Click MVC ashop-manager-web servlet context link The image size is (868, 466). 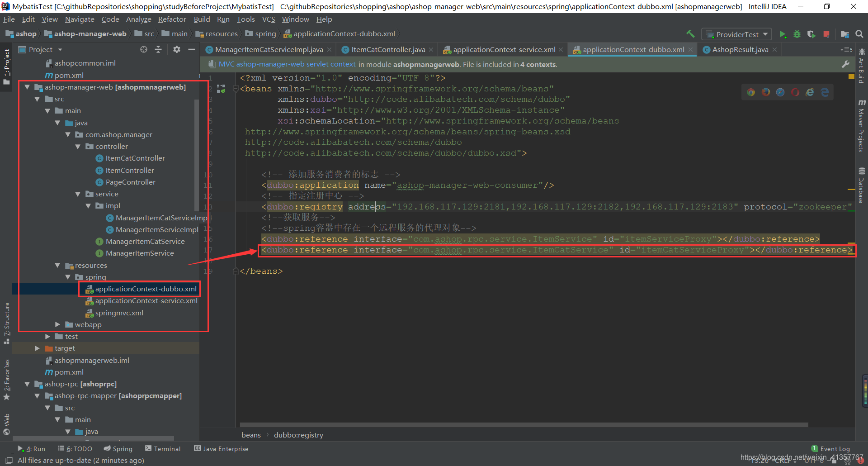pyautogui.click(x=287, y=64)
